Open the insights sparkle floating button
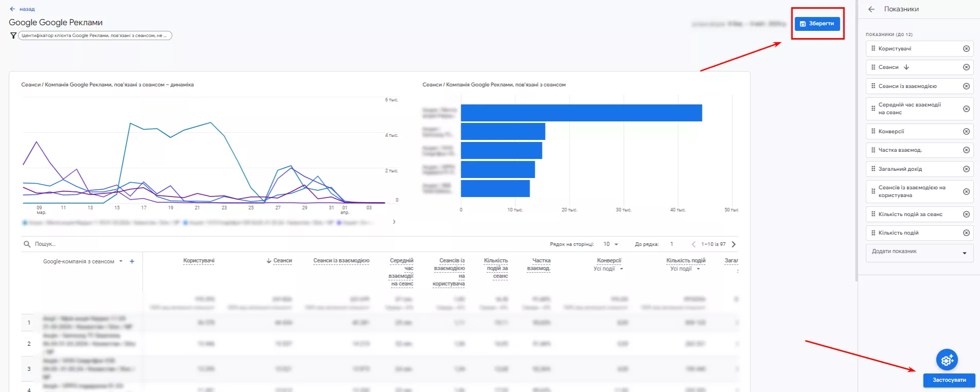Viewport: 980px width, 392px height. click(x=947, y=360)
